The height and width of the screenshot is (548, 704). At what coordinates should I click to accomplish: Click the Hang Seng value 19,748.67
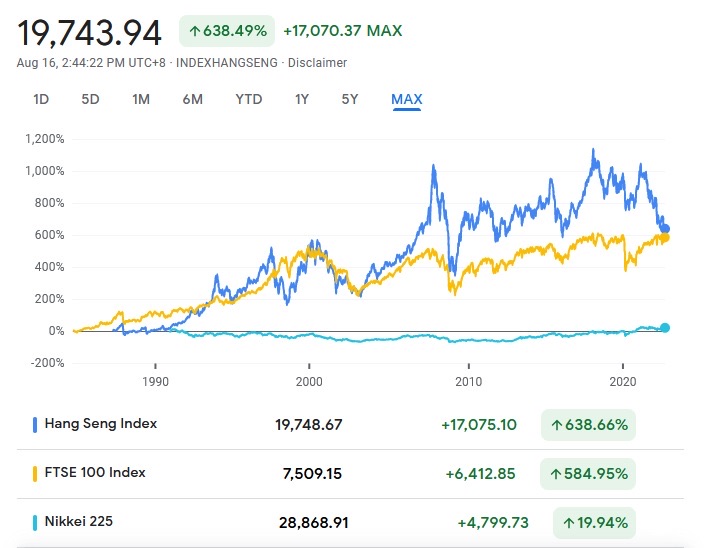[309, 425]
